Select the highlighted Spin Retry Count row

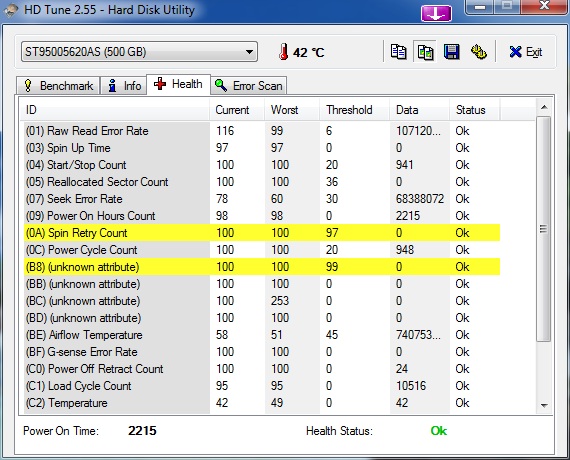point(262,233)
